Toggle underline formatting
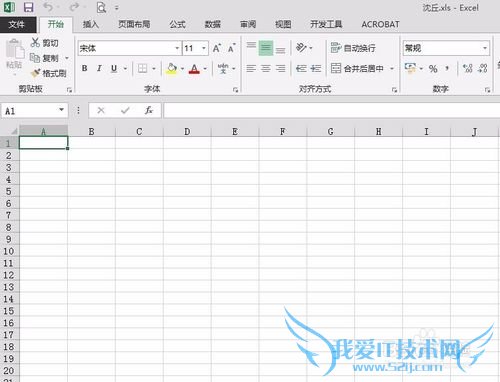Viewport: 500px width, 382px height. click(114, 68)
